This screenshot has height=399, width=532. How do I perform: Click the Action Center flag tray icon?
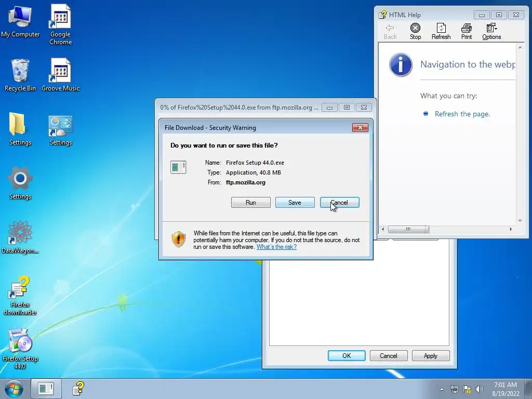coord(467,389)
